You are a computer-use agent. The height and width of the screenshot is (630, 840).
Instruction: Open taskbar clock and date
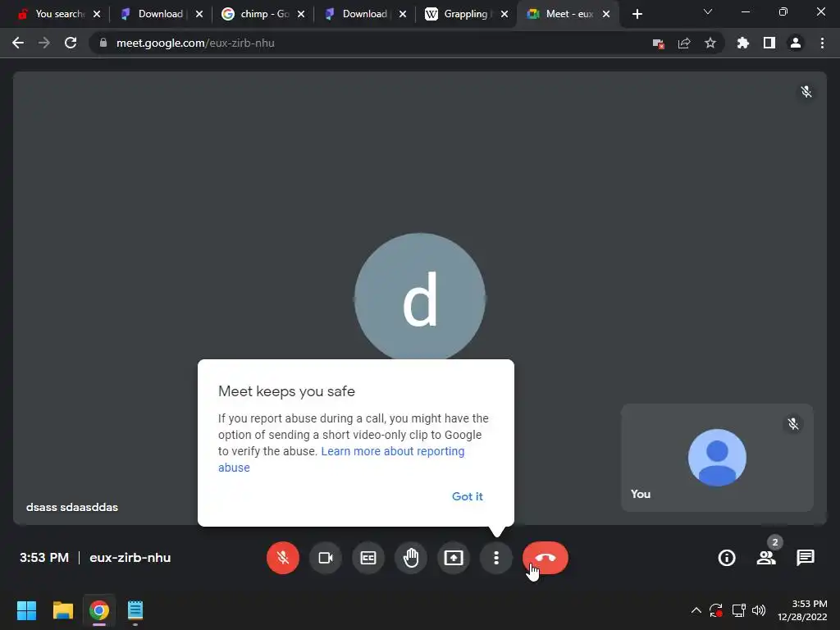(802, 610)
